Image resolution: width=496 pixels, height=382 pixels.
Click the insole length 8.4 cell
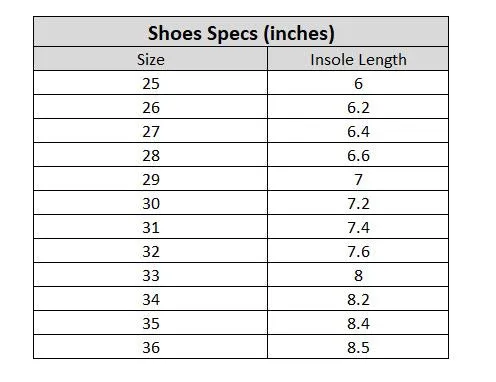pyautogui.click(x=358, y=323)
